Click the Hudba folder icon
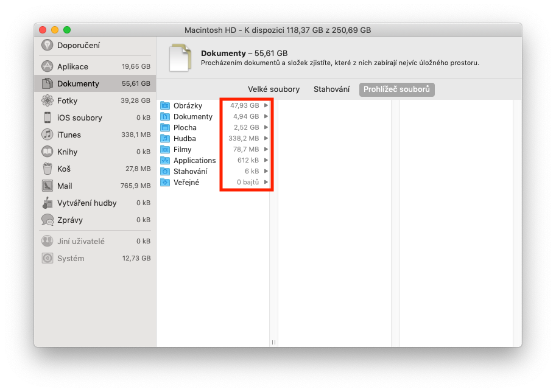 (165, 138)
